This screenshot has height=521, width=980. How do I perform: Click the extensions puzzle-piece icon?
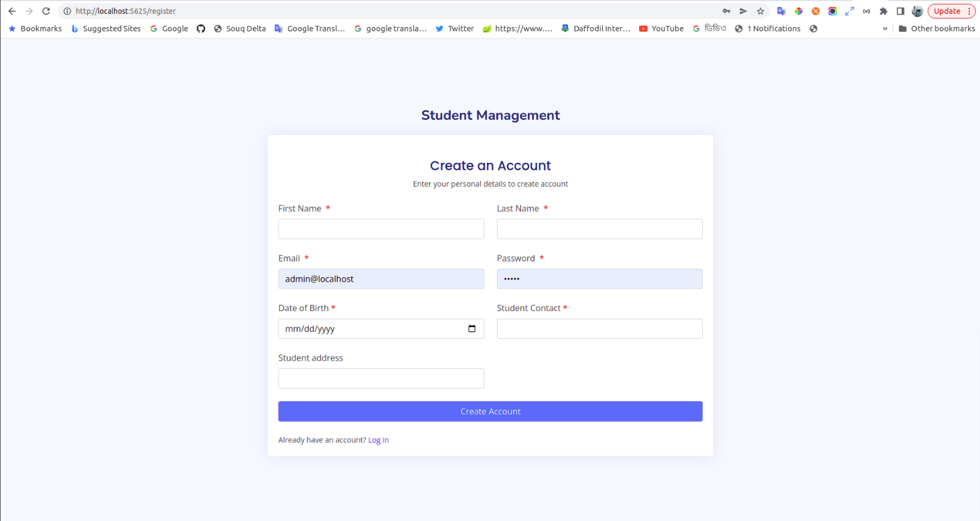pyautogui.click(x=883, y=11)
